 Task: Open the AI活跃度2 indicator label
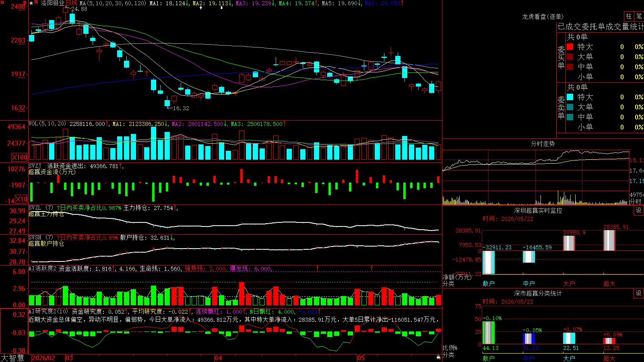(42, 268)
